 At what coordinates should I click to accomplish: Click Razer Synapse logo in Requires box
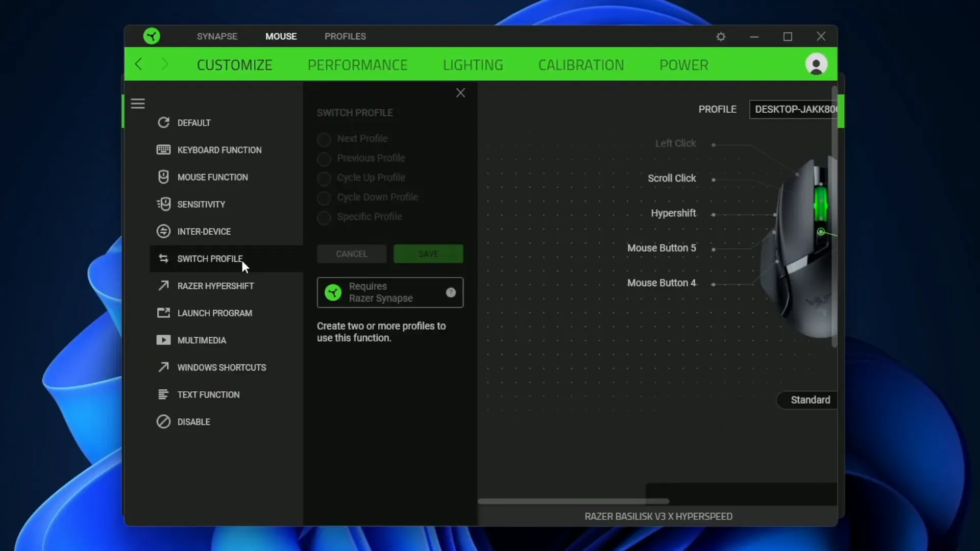pos(333,292)
